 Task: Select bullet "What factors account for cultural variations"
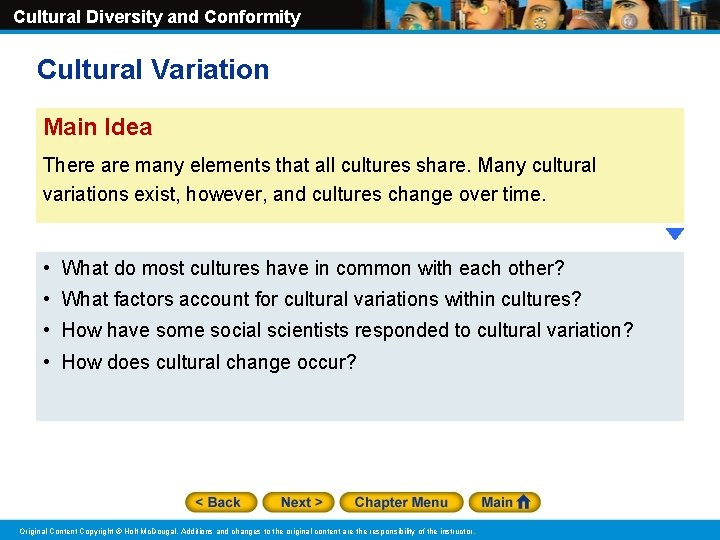tap(320, 299)
